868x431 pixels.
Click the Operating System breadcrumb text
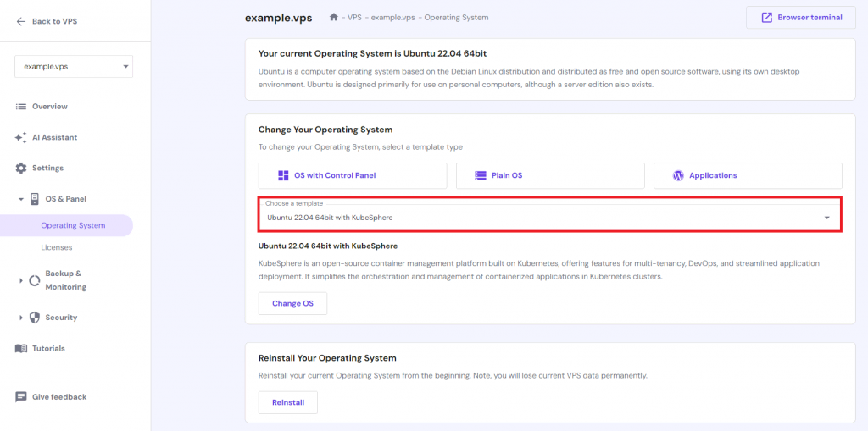click(x=456, y=17)
